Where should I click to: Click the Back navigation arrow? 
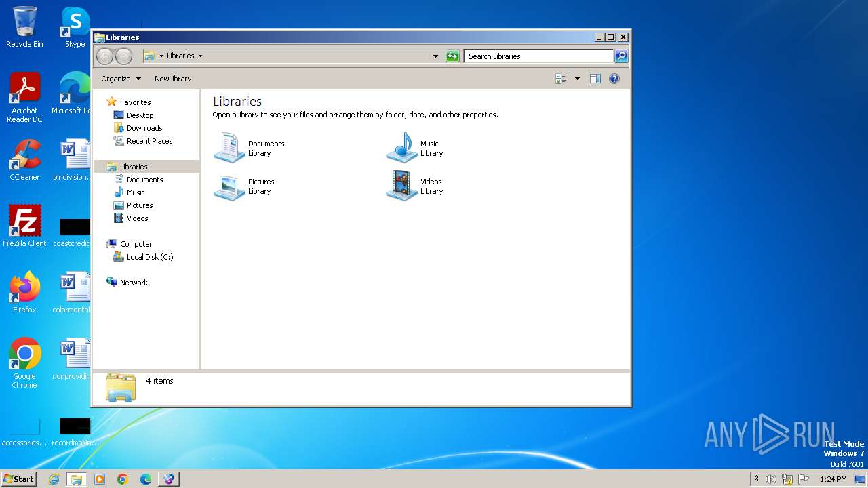coord(104,56)
